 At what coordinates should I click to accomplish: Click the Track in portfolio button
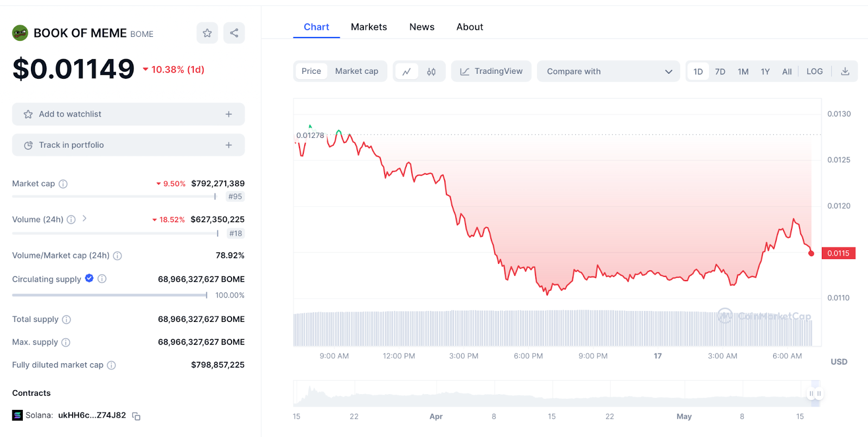click(129, 145)
